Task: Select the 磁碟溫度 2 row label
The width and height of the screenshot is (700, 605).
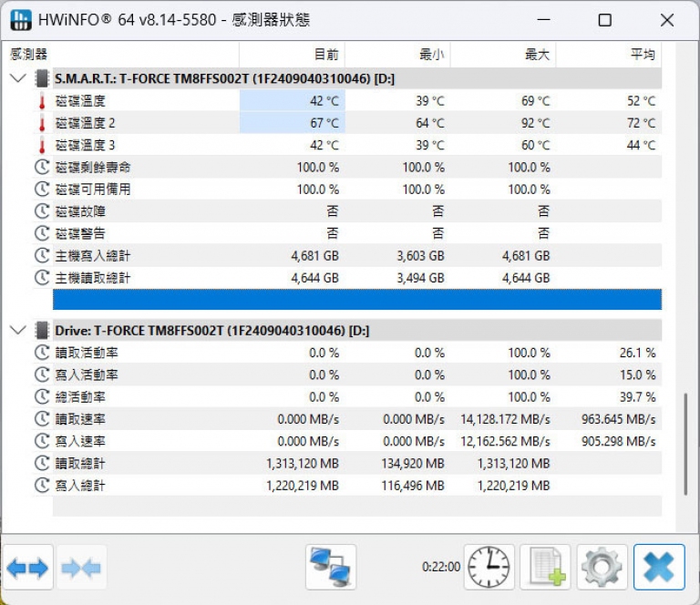Action: coord(85,123)
